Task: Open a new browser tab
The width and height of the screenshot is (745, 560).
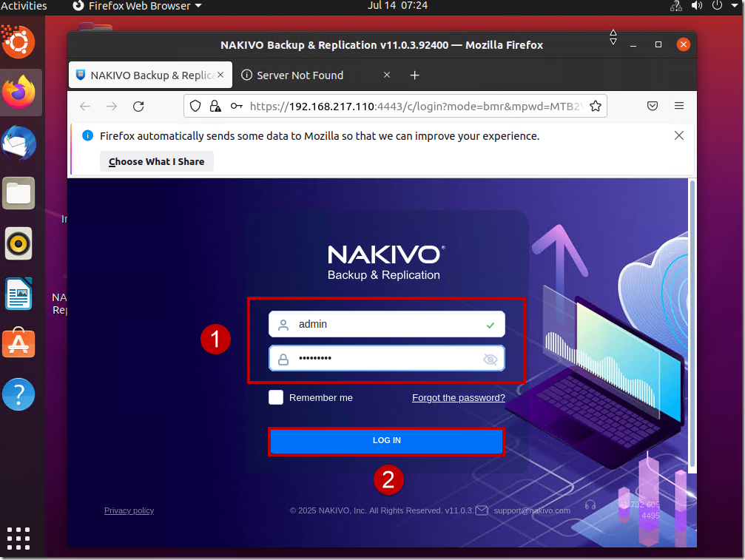Action: pyautogui.click(x=415, y=75)
